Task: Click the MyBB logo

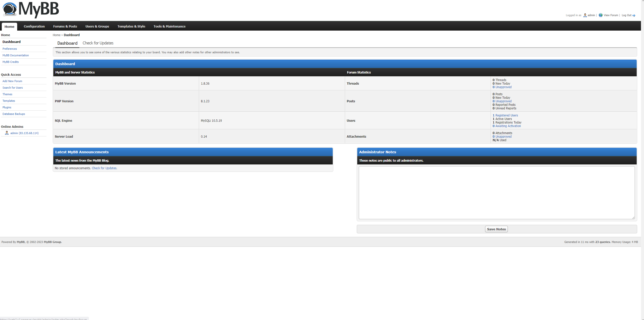Action: 31,10
